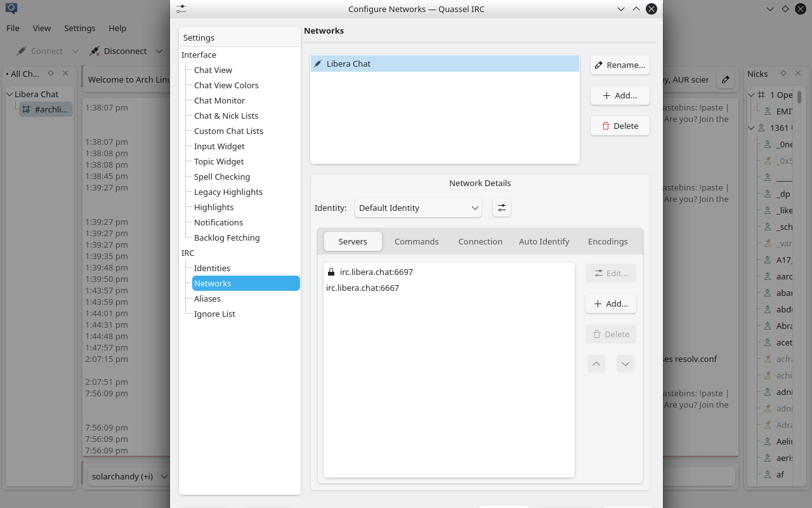Screen dimensions: 812x508
Task: Open Identities settings page
Action: [x=212, y=268]
